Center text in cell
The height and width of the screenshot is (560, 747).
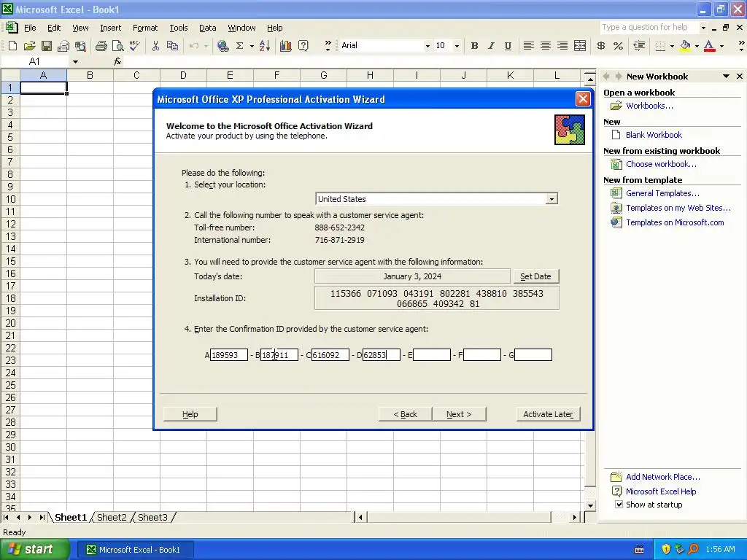click(546, 46)
